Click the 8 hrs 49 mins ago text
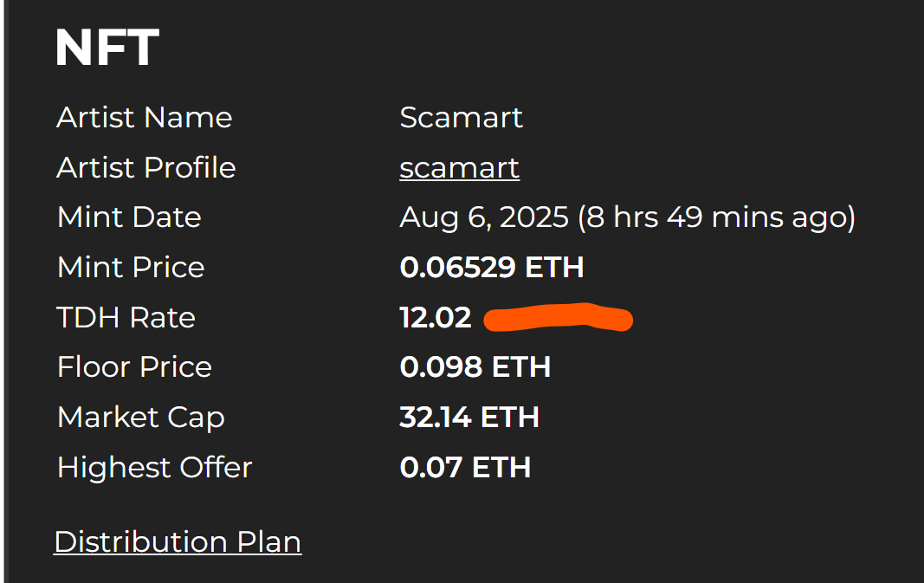 716,217
